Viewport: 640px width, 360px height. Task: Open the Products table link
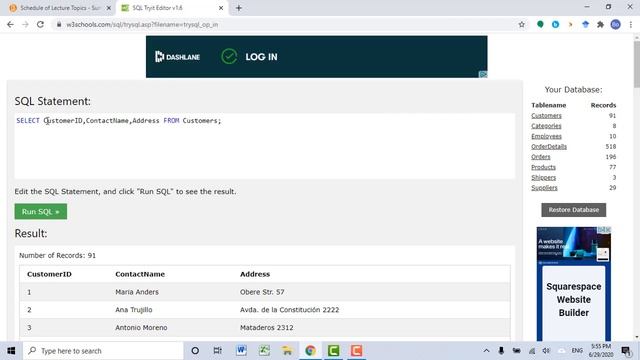click(x=543, y=167)
